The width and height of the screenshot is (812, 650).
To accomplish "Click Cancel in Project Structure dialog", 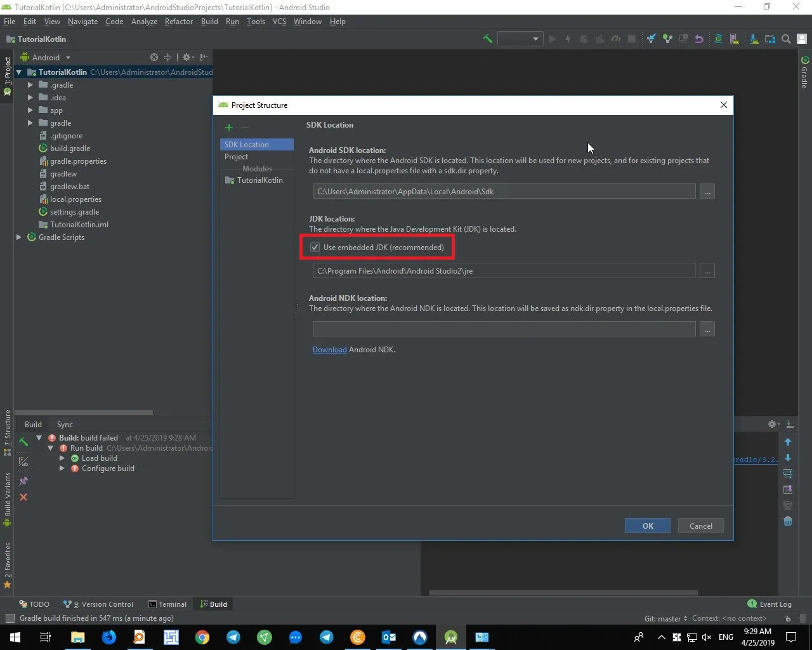I will pyautogui.click(x=701, y=526).
